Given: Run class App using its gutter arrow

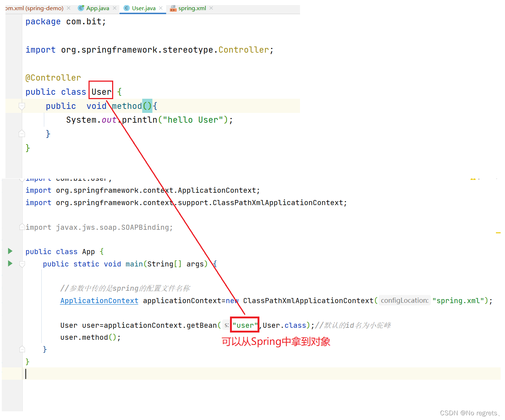Looking at the screenshot, I should [10, 251].
